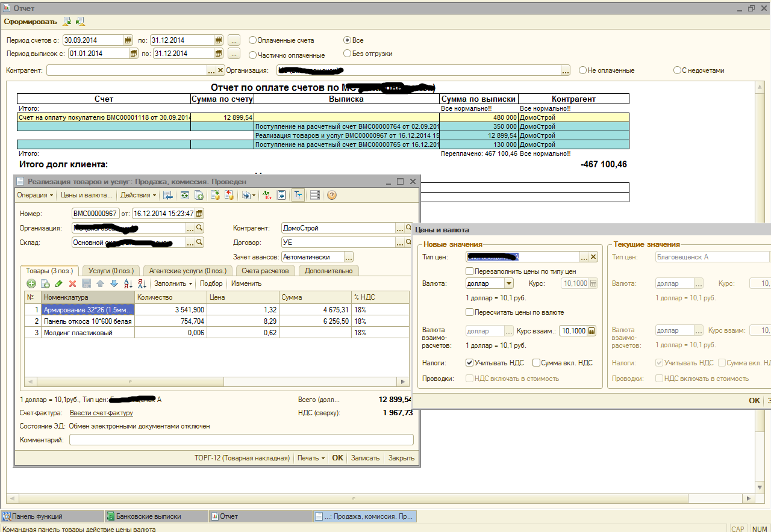Screen dimensions: 771x532
Task: Click the report's empty Контрагент input field
Action: tap(126, 70)
